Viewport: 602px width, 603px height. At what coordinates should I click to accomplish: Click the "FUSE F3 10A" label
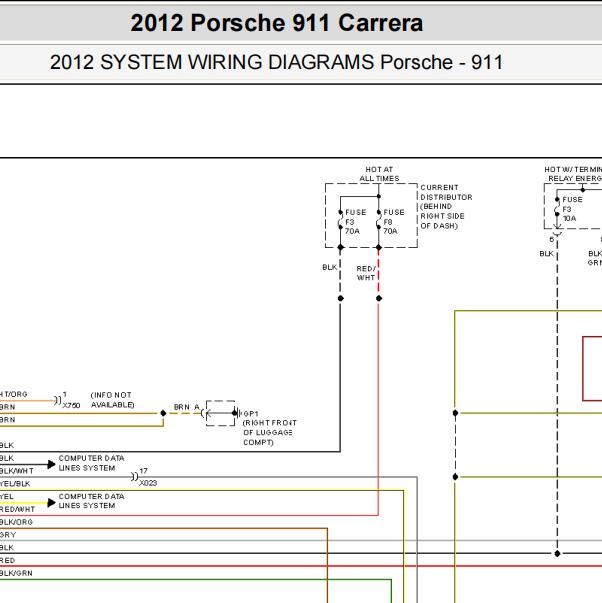tap(572, 209)
